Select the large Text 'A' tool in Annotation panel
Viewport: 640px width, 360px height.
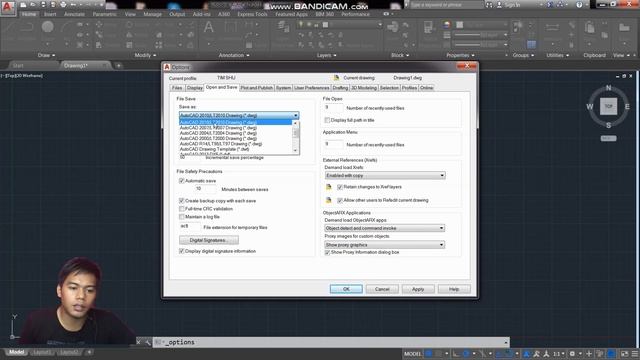click(209, 27)
